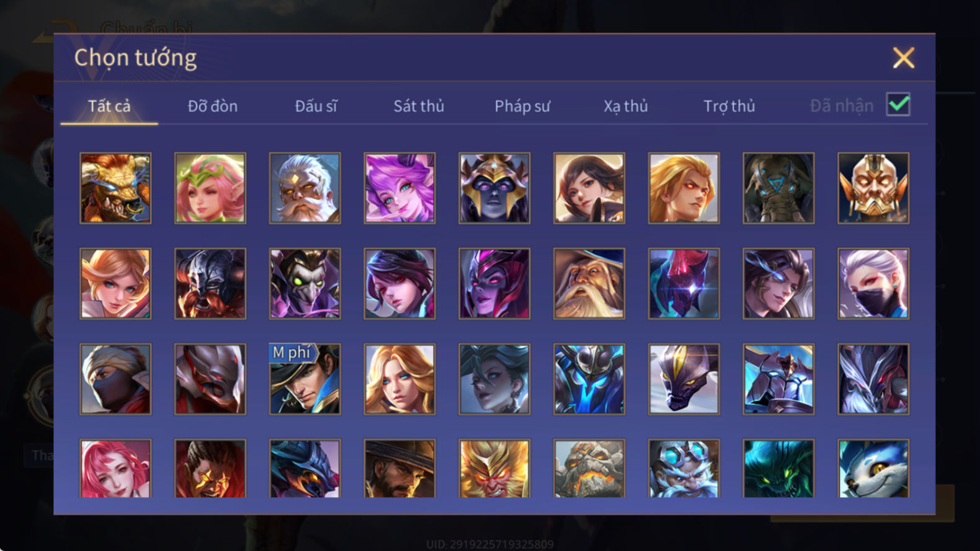Select the Tất cả tab
Viewport: 980px width, 551px height.
click(x=109, y=106)
